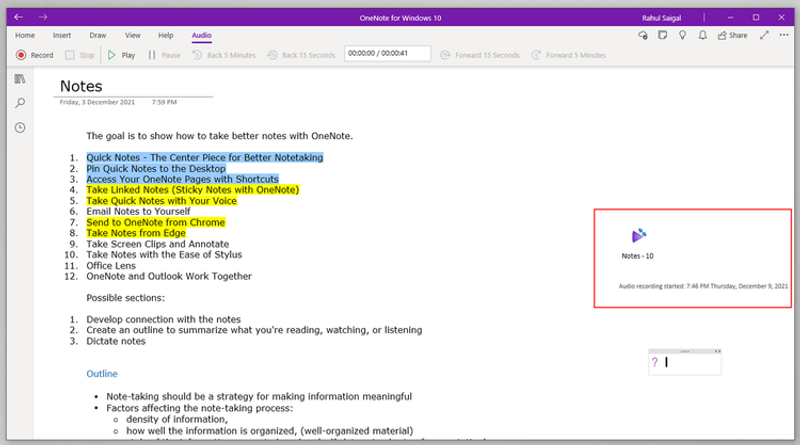Click the Notes page title
This screenshot has height=445, width=800.
(x=81, y=86)
